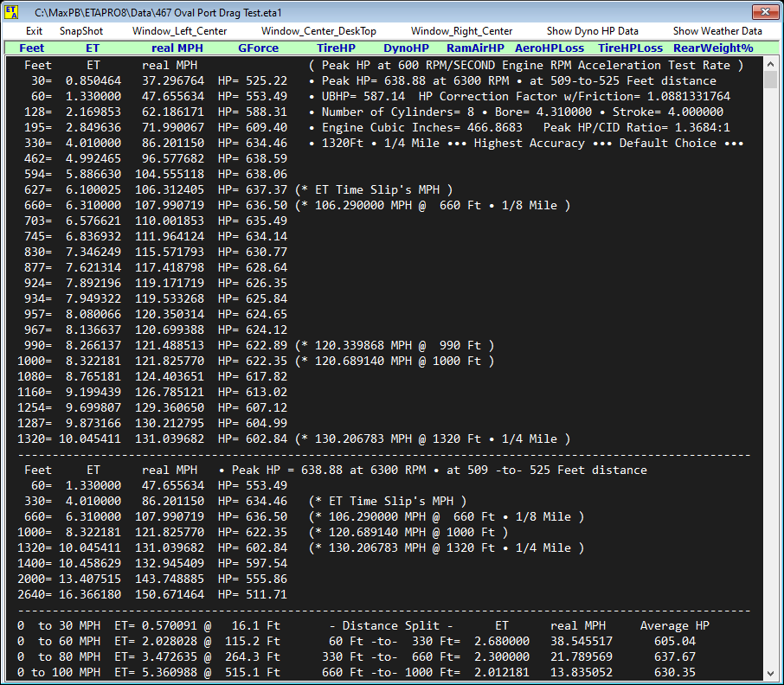Screen dimensions: 784x685
Task: Open the Exit menu item
Action: [x=34, y=31]
